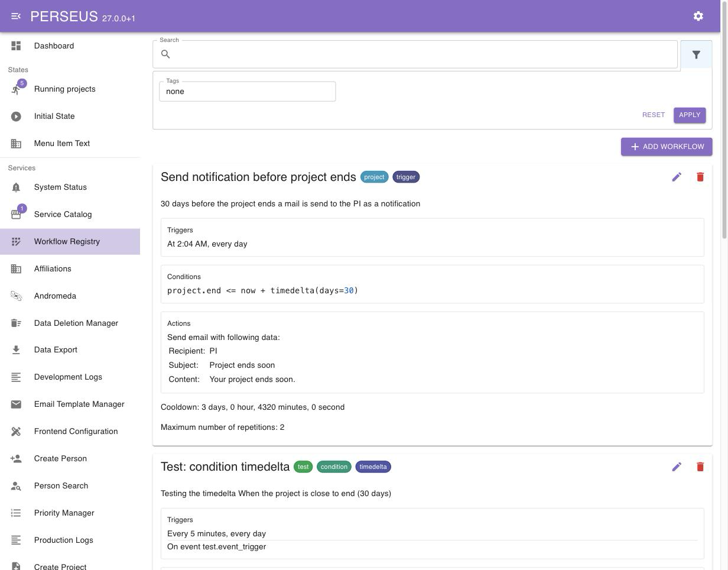Click the Data Deletion Manager trash icon
The width and height of the screenshot is (728, 570).
tap(16, 323)
